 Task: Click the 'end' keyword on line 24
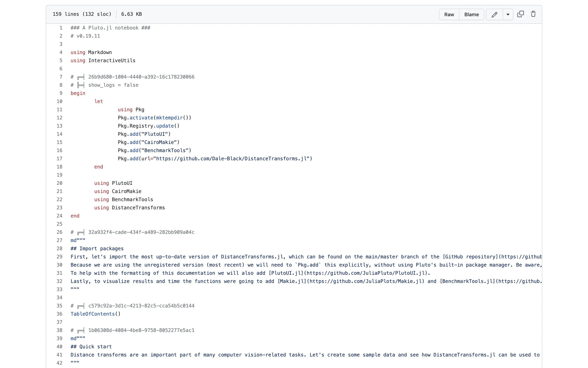pos(75,216)
